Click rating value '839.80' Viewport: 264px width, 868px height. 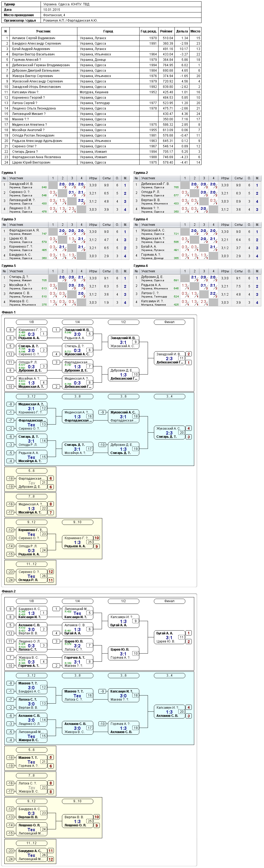168,87
